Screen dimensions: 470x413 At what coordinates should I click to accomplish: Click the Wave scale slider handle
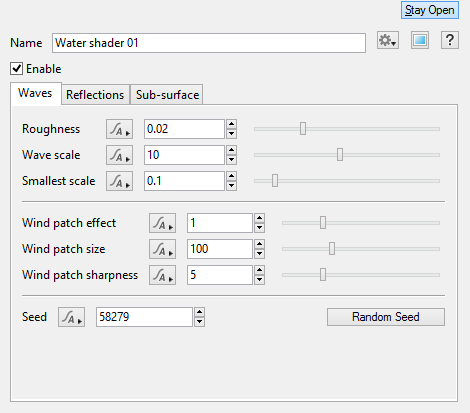(340, 155)
